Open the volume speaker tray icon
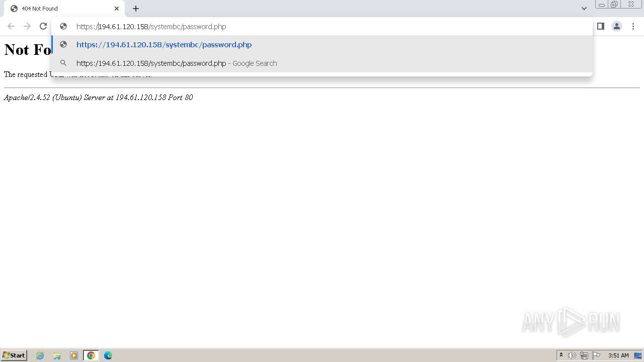This screenshot has height=362, width=644. coord(572,355)
